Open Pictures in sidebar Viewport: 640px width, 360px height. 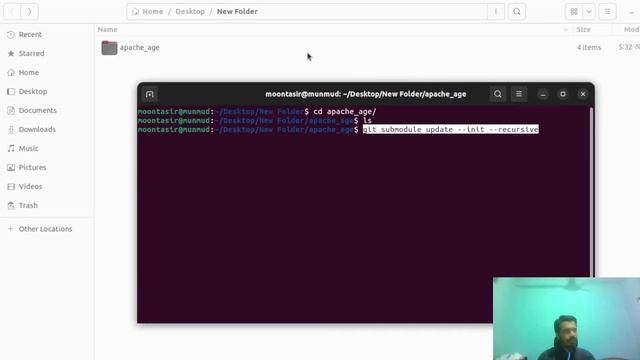coord(47,167)
